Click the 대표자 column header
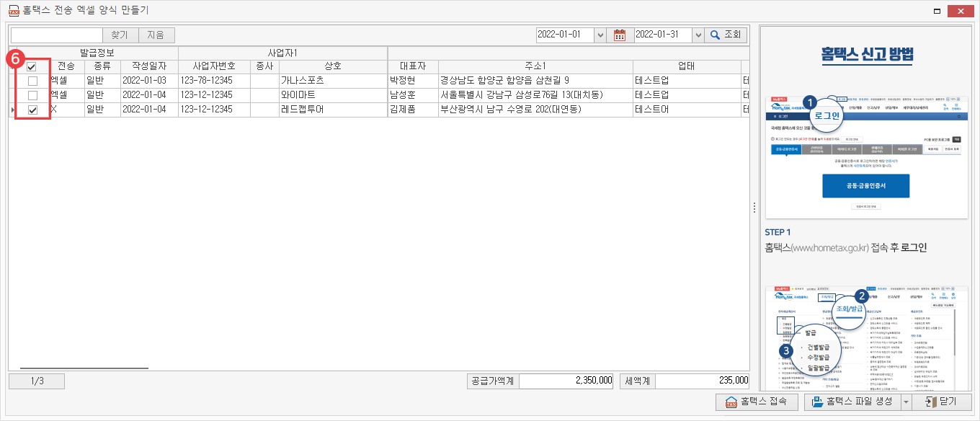 413,66
